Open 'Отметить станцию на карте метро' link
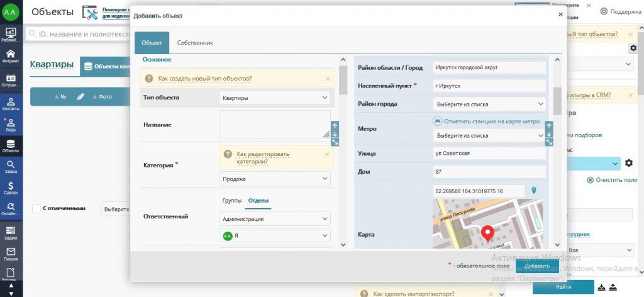Viewport: 644px width, 297px height. pos(491,121)
